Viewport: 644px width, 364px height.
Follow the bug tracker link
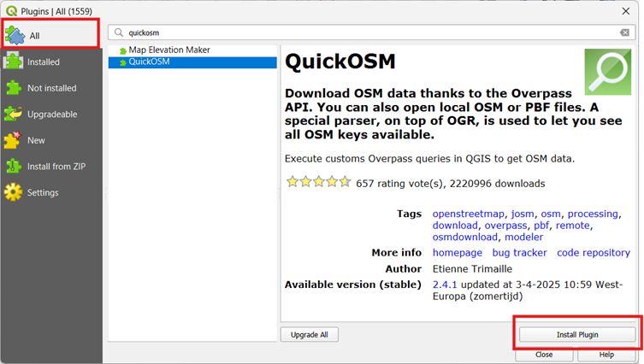[519, 253]
